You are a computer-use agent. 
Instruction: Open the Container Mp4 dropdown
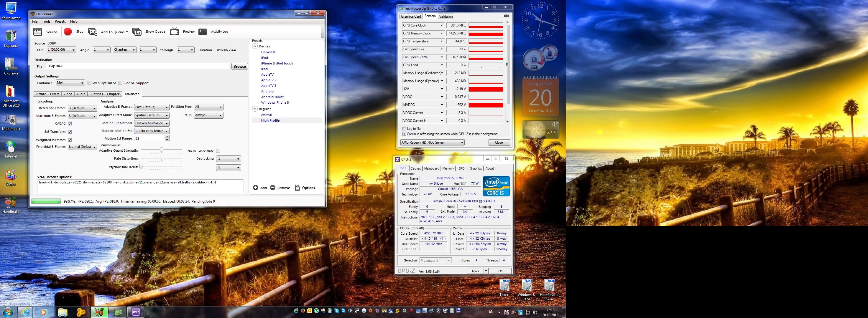coord(70,83)
